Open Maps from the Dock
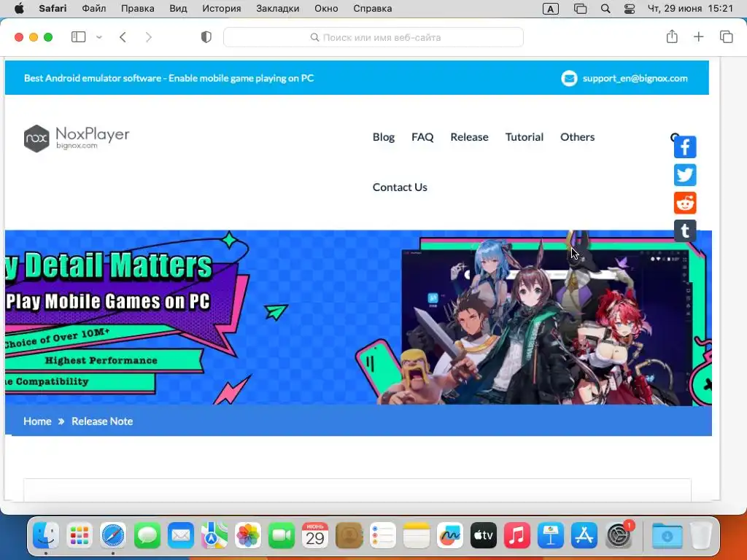The width and height of the screenshot is (747, 560). (214, 536)
